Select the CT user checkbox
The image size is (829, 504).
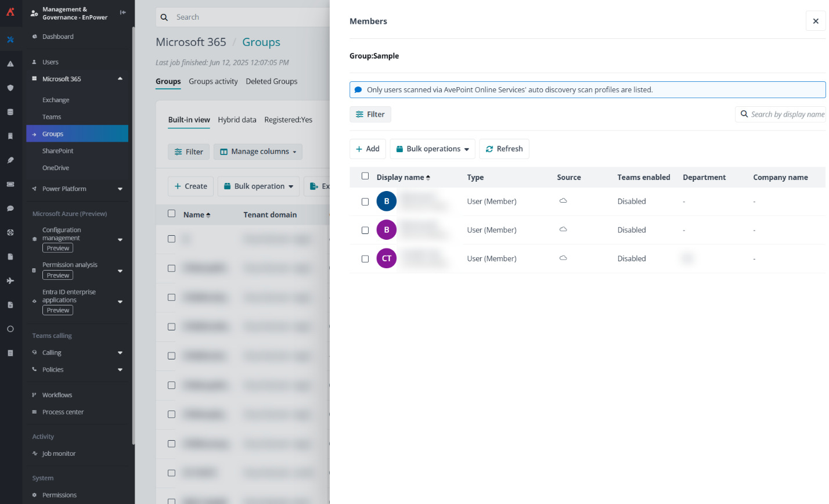(x=365, y=259)
